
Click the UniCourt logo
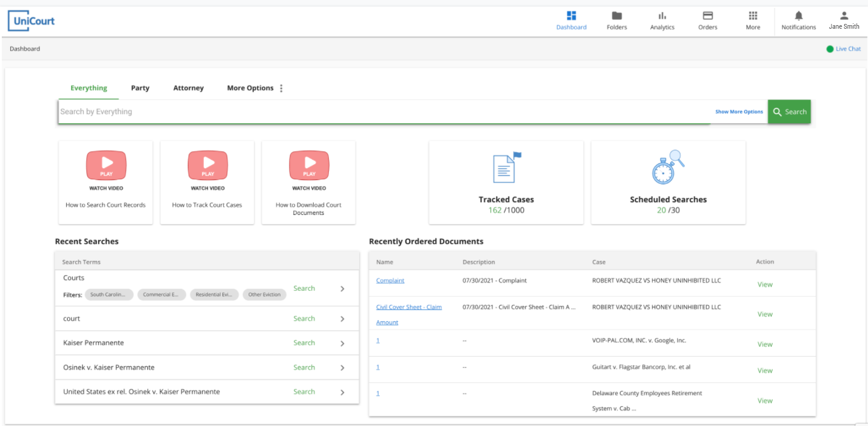pyautogui.click(x=32, y=21)
